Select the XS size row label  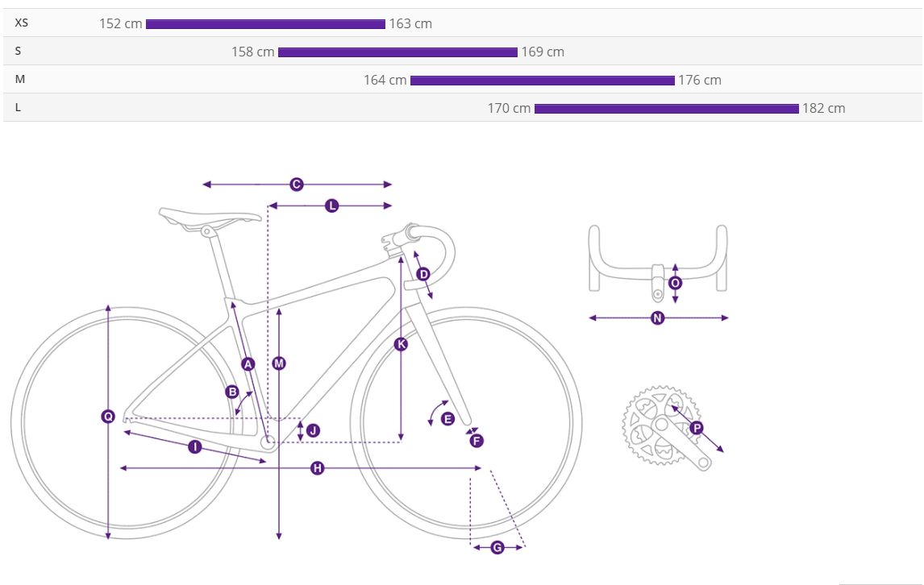click(x=21, y=23)
